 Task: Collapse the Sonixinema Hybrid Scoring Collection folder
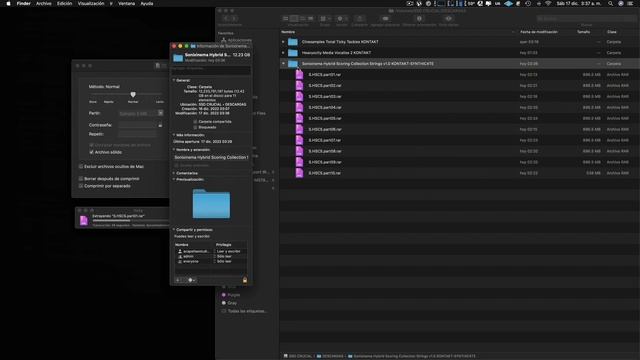click(x=283, y=64)
